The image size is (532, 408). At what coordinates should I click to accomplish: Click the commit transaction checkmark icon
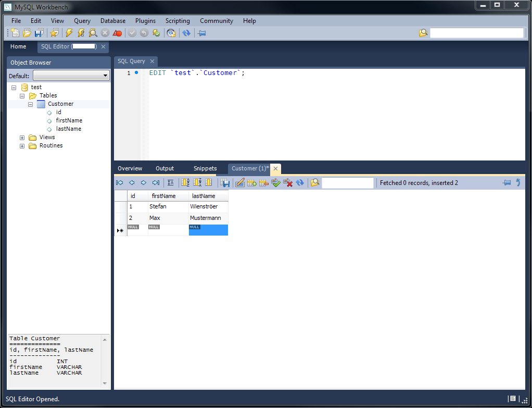(132, 33)
